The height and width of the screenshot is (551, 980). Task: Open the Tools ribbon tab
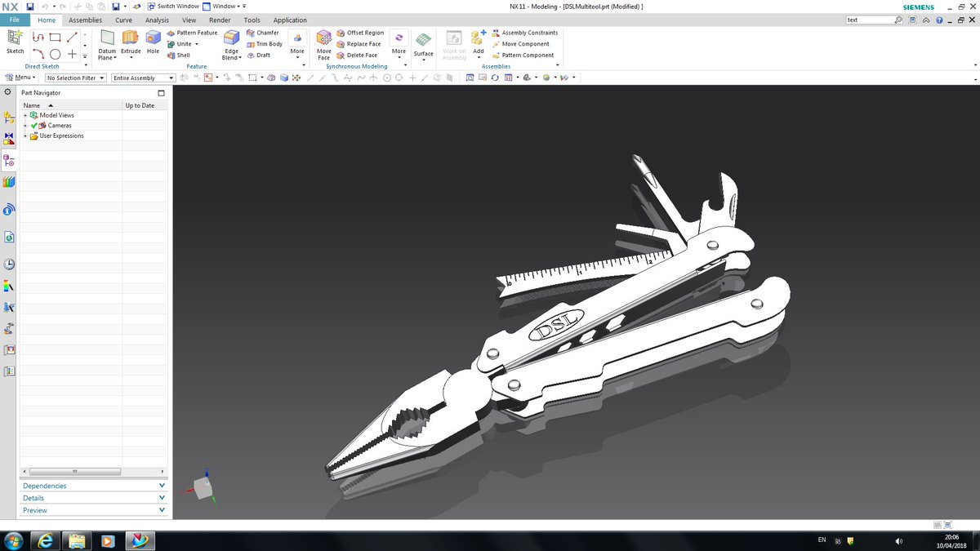[252, 20]
